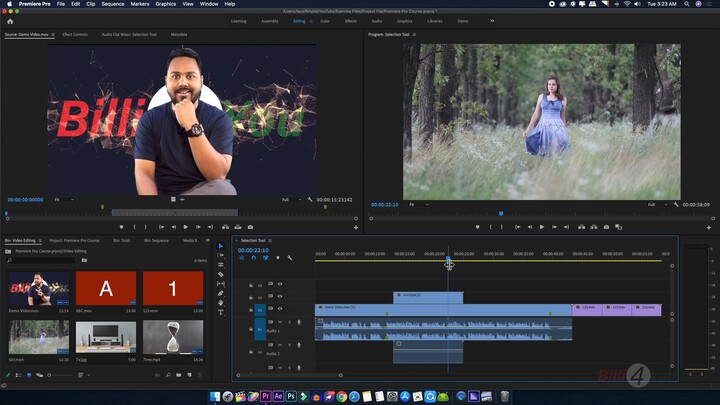This screenshot has width=720, height=405.
Task: Click the Home icon
Action: pos(10,21)
